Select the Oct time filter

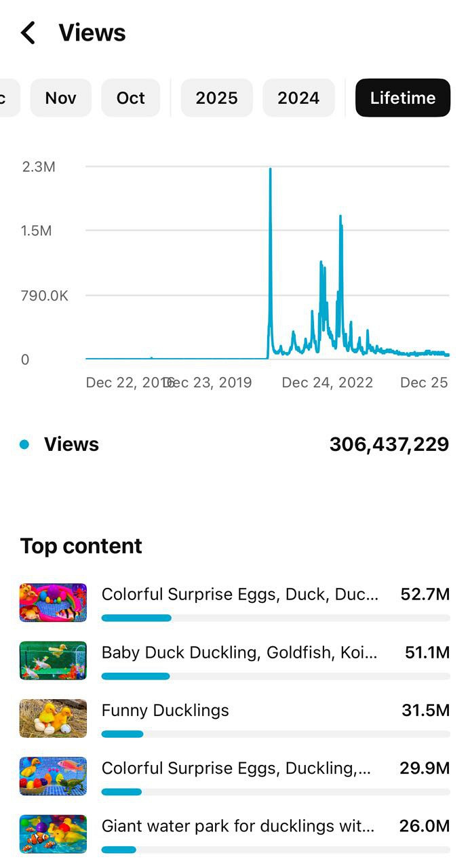tap(130, 98)
